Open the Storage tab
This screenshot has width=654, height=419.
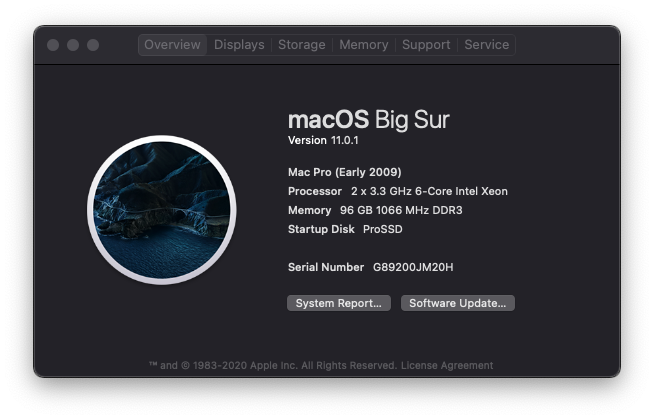[x=302, y=45]
